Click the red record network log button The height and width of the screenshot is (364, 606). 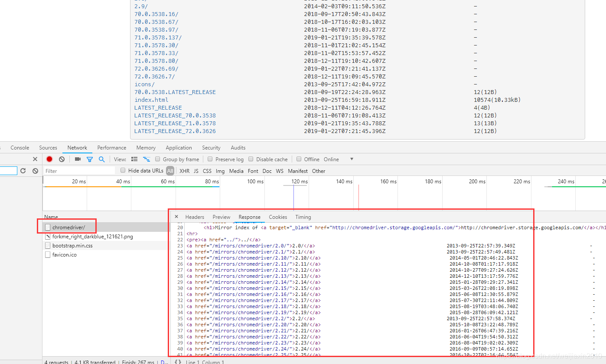point(49,159)
